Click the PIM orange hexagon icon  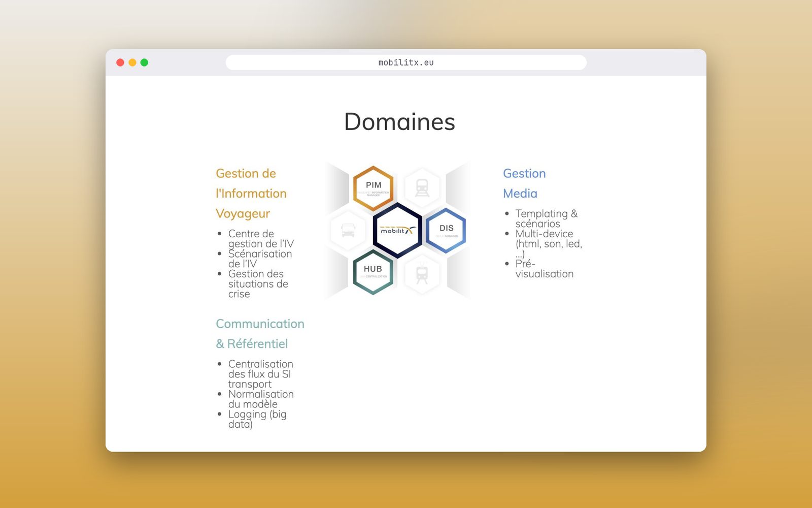374,188
